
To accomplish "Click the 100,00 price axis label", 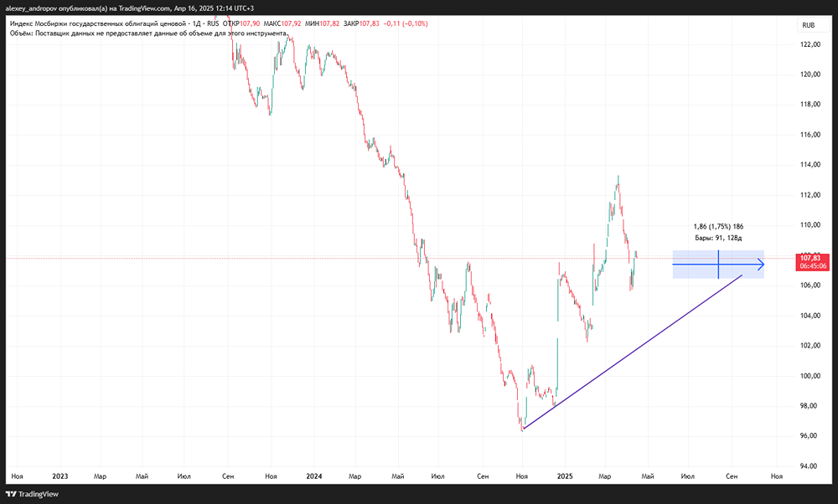I will 810,376.
